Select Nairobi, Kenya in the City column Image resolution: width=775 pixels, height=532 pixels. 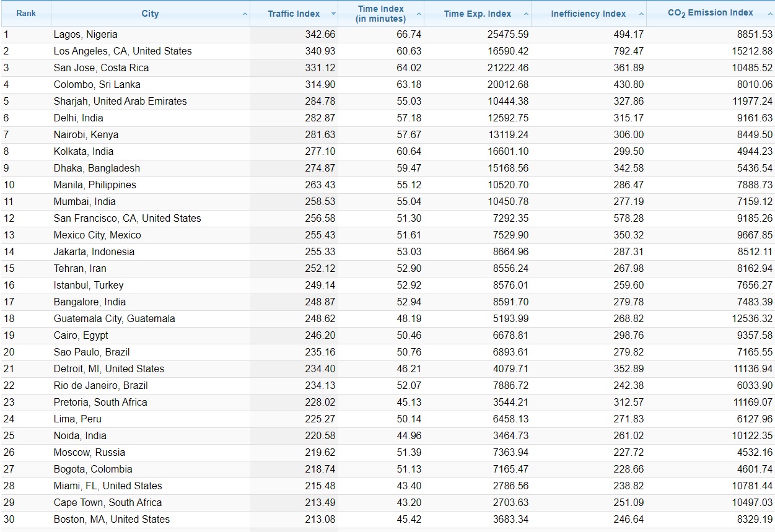pyautogui.click(x=86, y=134)
